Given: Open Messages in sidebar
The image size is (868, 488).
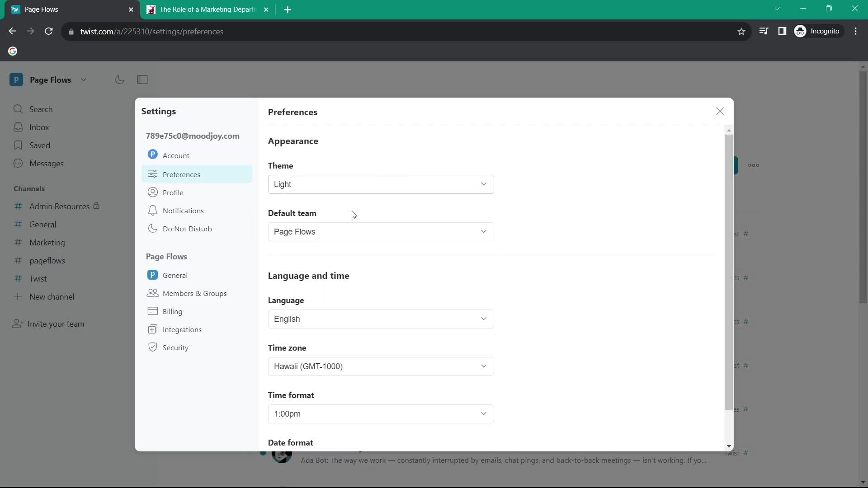Looking at the screenshot, I should coord(47,163).
